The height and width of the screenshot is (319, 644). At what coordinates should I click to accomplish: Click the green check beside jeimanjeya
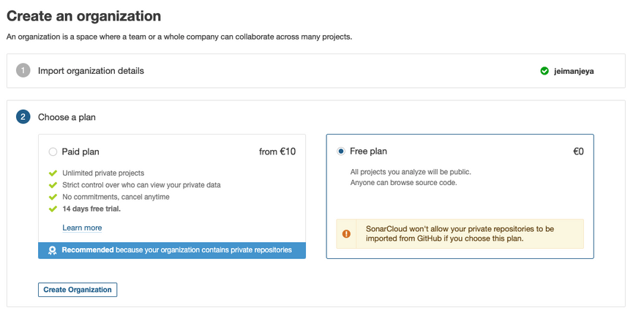tap(544, 71)
